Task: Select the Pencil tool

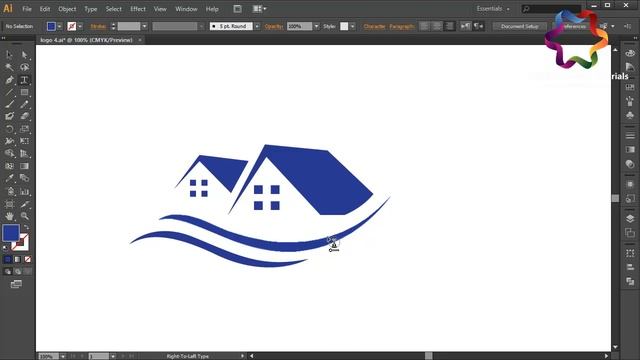Action: pyautogui.click(x=24, y=104)
